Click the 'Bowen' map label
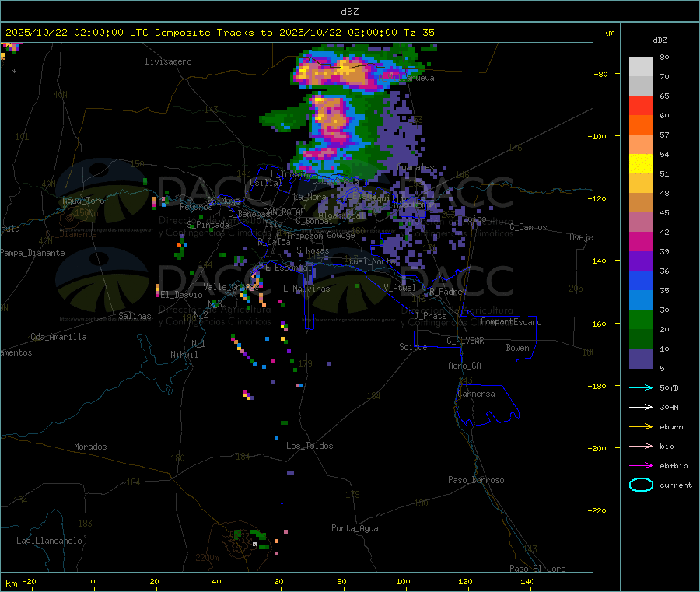Viewport: 700px width, 592px height. [x=518, y=349]
